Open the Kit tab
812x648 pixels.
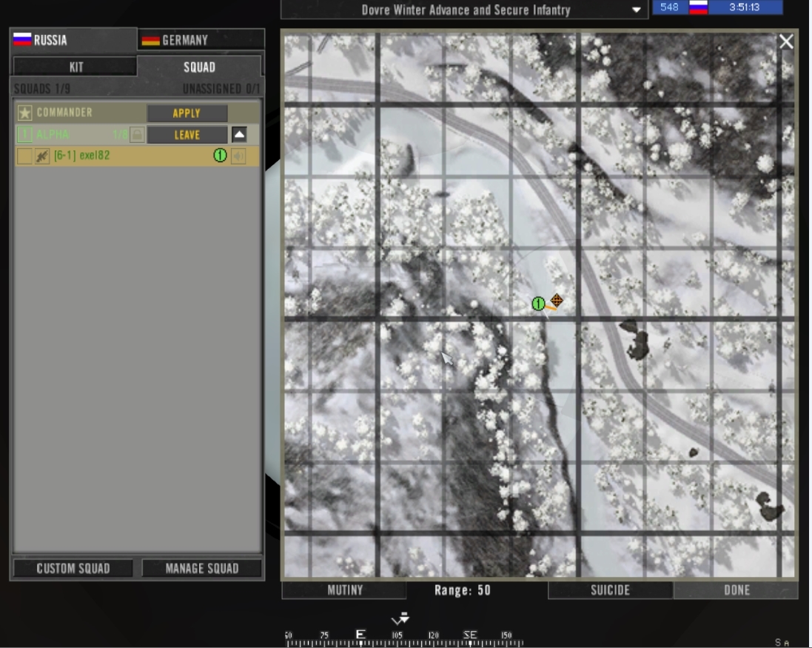[76, 67]
